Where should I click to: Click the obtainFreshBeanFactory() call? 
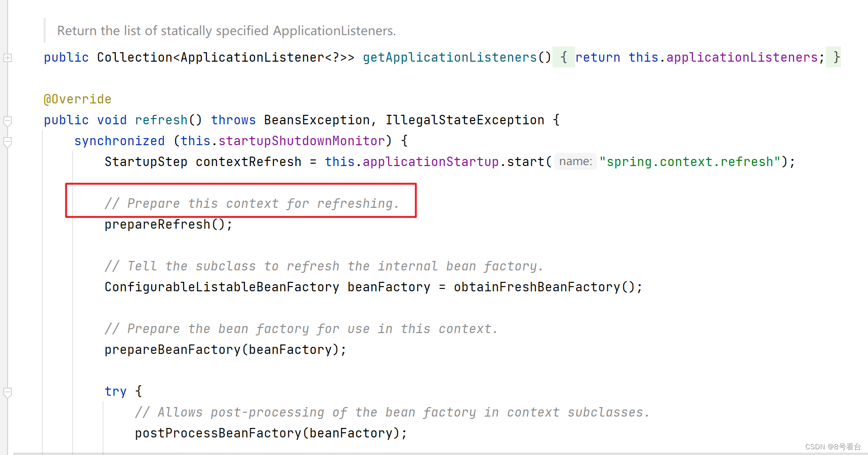[x=548, y=287]
